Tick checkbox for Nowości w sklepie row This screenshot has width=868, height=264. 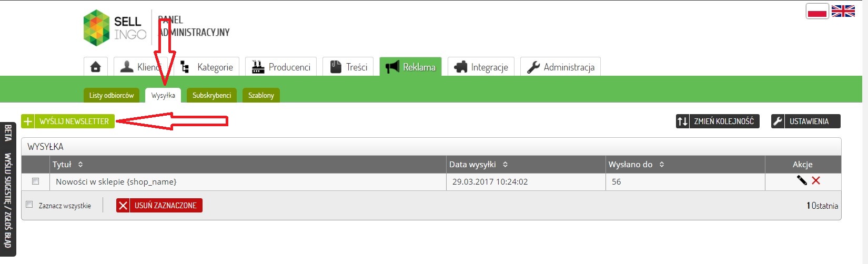click(36, 181)
